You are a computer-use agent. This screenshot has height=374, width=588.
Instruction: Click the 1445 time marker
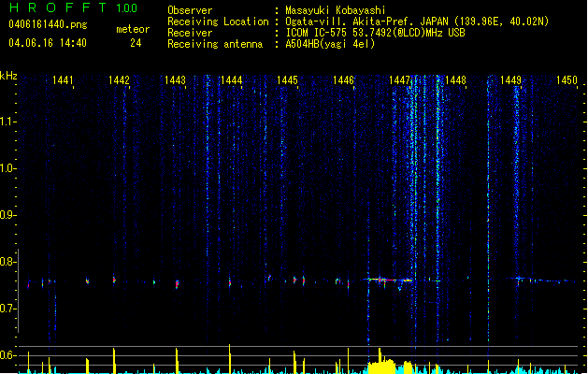click(287, 80)
